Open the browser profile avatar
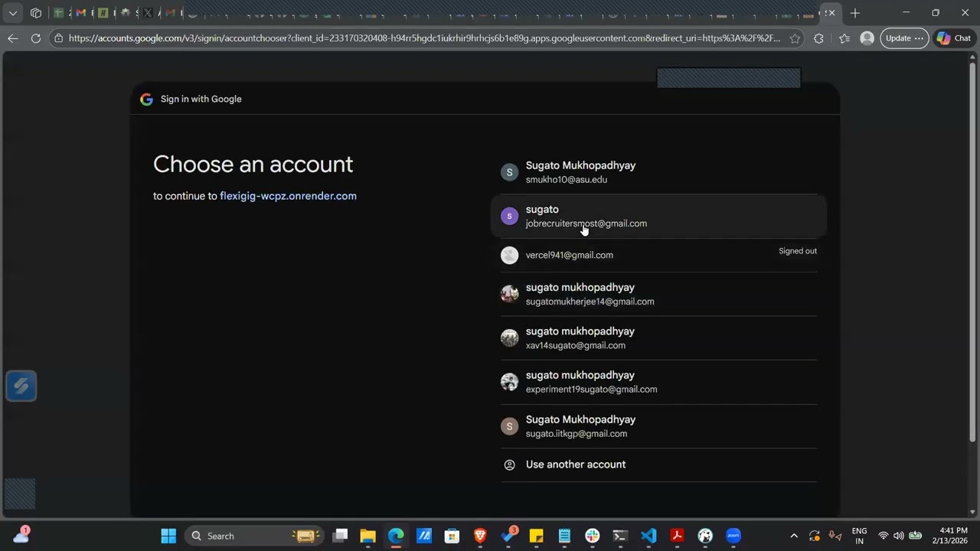The image size is (980, 551). click(x=867, y=38)
